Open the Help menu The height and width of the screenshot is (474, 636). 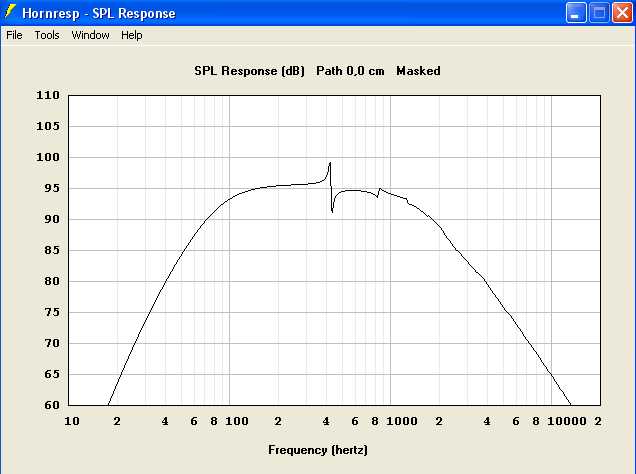[131, 35]
